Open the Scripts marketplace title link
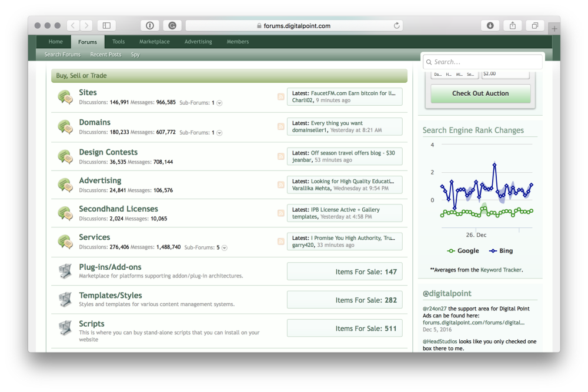This screenshot has height=392, width=588. (x=92, y=324)
